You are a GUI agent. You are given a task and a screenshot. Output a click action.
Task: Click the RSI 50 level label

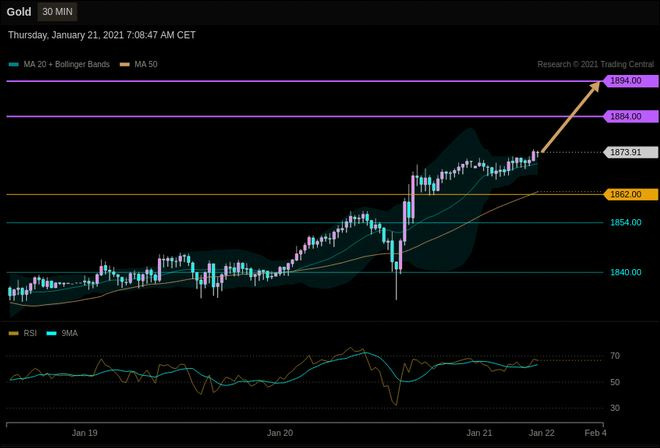[x=615, y=382]
